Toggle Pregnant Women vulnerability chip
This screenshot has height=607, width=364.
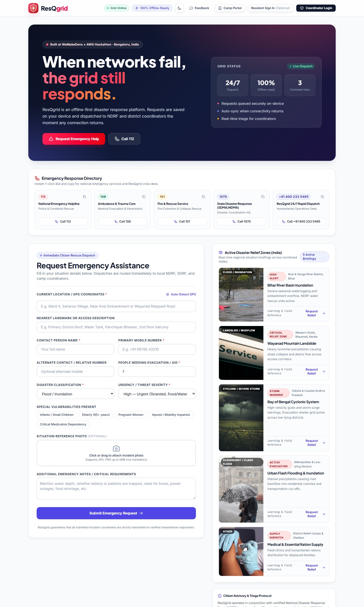click(x=131, y=415)
